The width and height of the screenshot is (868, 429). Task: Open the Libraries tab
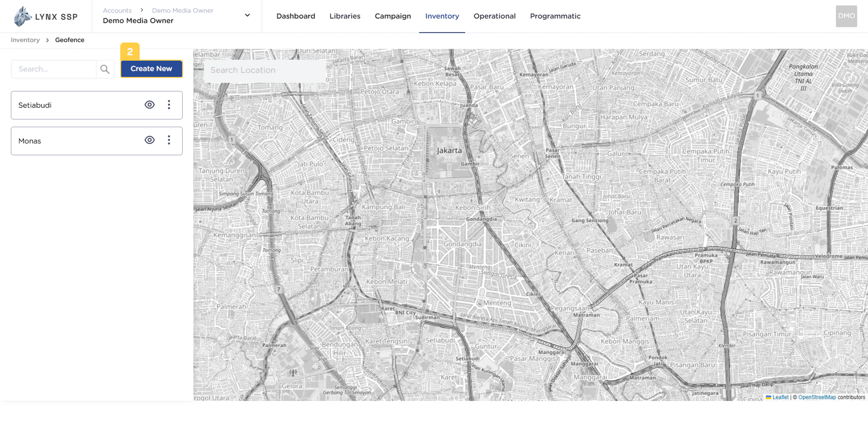pyautogui.click(x=344, y=16)
